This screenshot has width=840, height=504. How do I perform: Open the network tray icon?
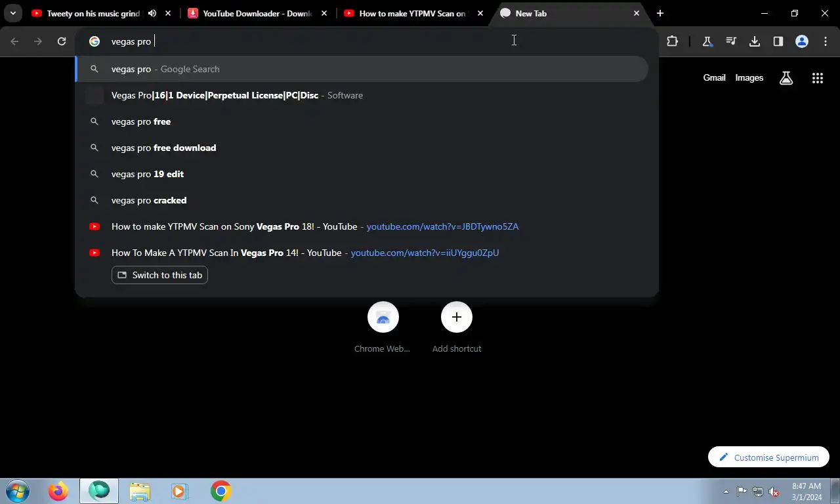point(758,492)
